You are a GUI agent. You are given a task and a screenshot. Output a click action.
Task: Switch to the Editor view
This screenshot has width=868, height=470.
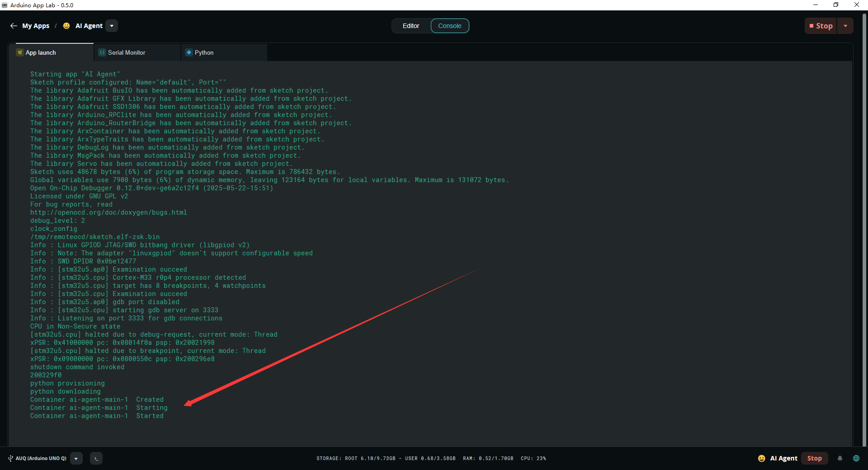pos(411,26)
